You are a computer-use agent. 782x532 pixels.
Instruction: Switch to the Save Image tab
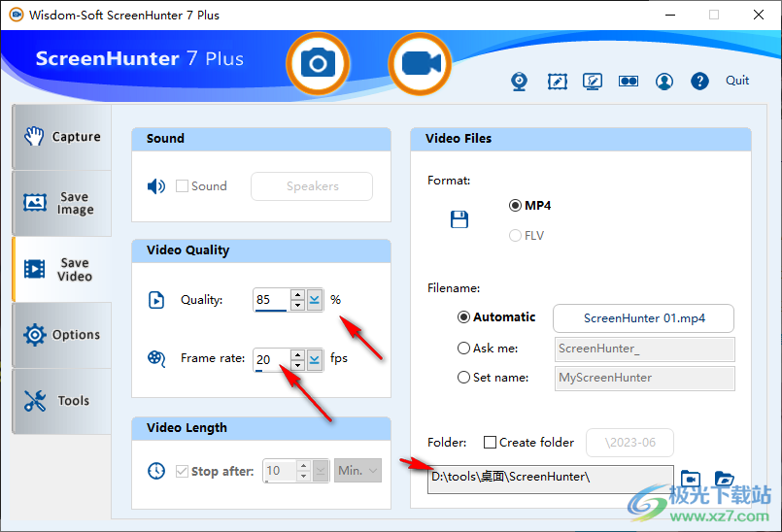click(x=62, y=203)
